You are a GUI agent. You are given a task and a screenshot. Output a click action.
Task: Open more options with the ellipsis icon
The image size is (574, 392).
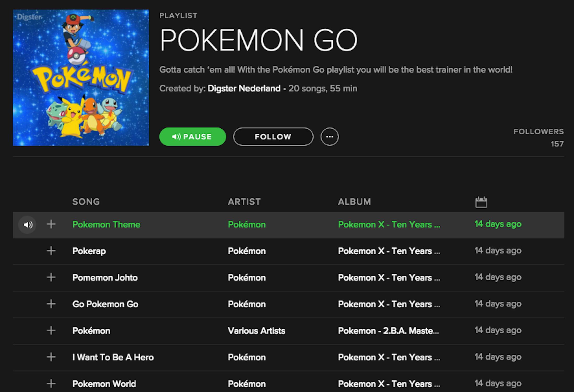click(329, 136)
